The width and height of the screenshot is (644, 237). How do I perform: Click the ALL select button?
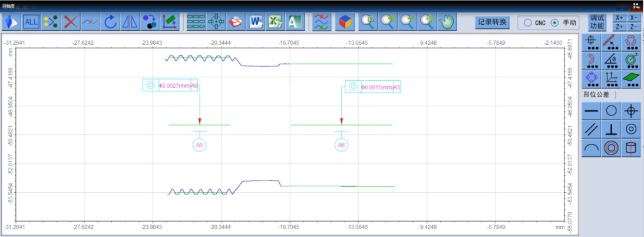[31, 22]
